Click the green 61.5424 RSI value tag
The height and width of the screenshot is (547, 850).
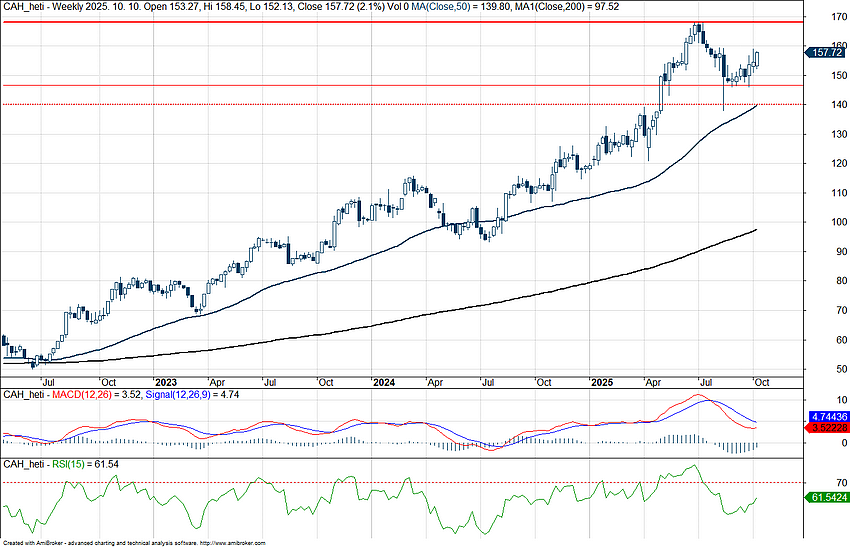pyautogui.click(x=826, y=496)
